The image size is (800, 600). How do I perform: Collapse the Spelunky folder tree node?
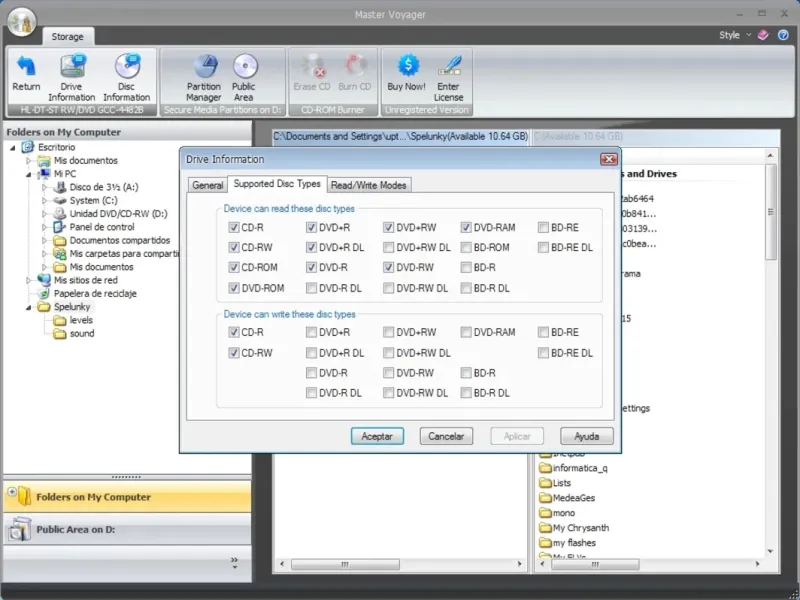(x=29, y=307)
